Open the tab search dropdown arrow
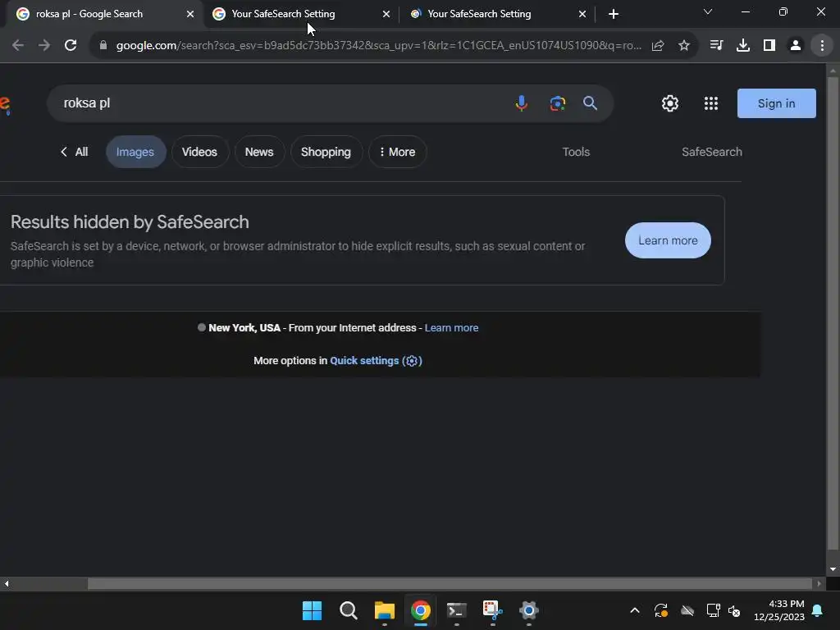840x630 pixels. (708, 11)
